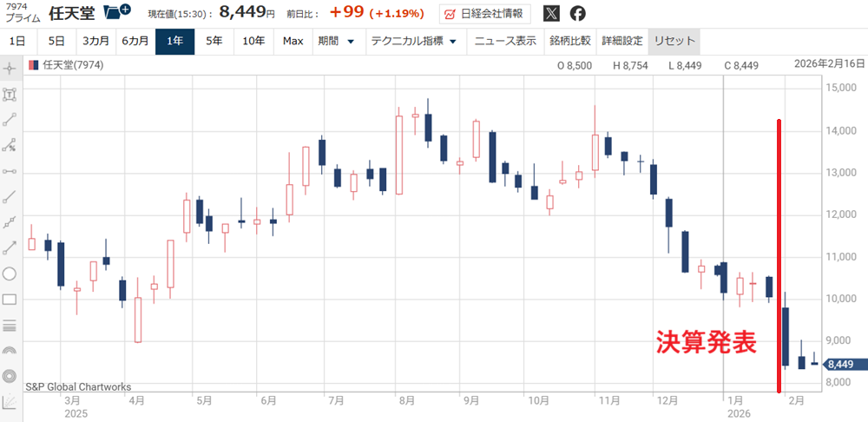Screen dimensions: 868x422
Task: Select the crosshair cursor tool
Action: coord(10,69)
